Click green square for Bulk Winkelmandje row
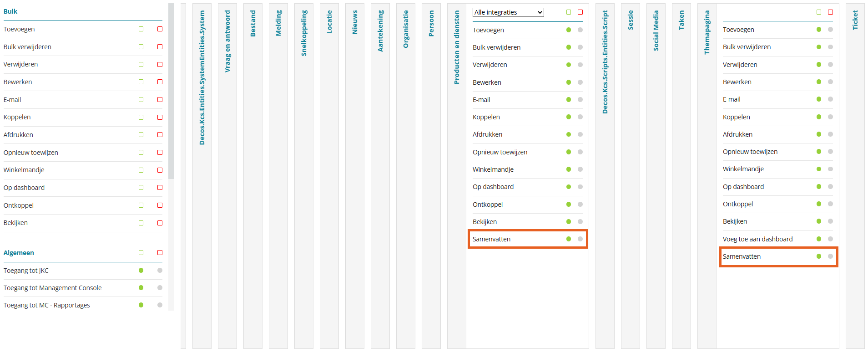Image resolution: width=868 pixels, height=353 pixels. click(x=141, y=170)
